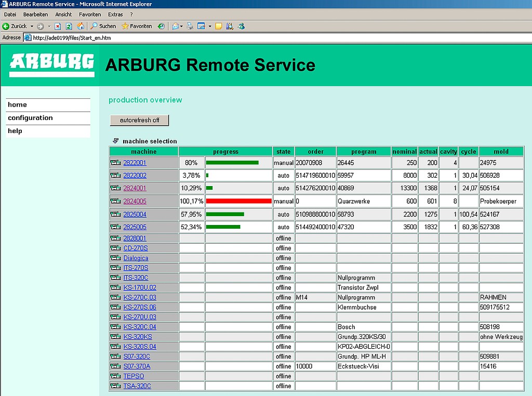532x396 pixels.
Task: Click the mail envelope toolbar icon
Action: (x=175, y=26)
